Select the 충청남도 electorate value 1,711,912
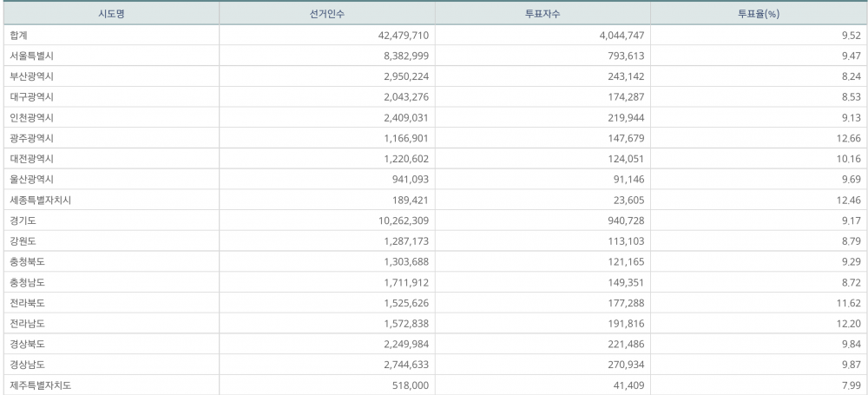Viewport: 868px width, 395px height. click(404, 282)
